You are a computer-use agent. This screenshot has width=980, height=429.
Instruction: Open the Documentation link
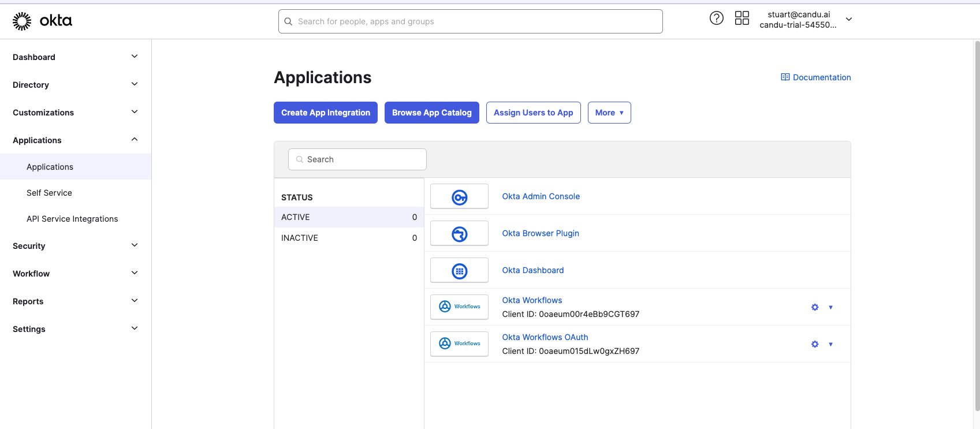point(816,77)
